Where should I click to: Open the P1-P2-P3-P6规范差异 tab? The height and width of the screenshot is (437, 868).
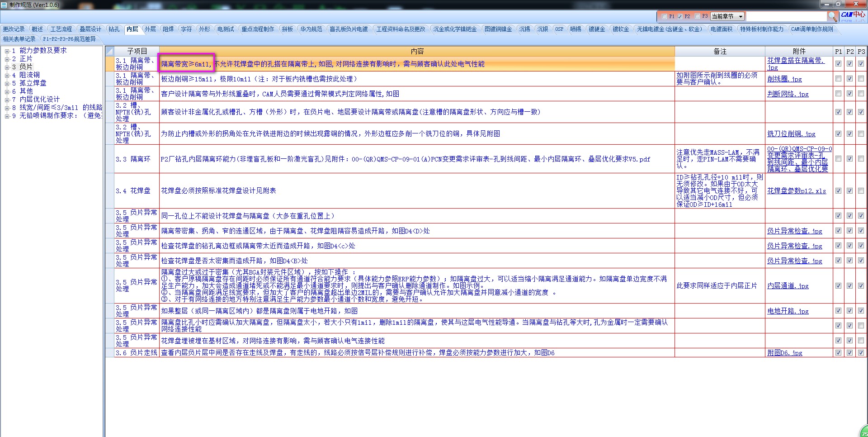(x=69, y=39)
